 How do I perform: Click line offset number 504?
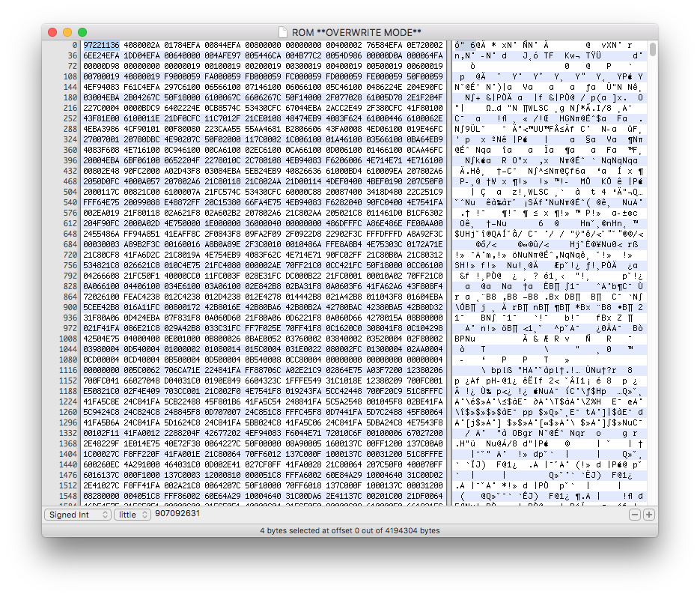[70, 192]
